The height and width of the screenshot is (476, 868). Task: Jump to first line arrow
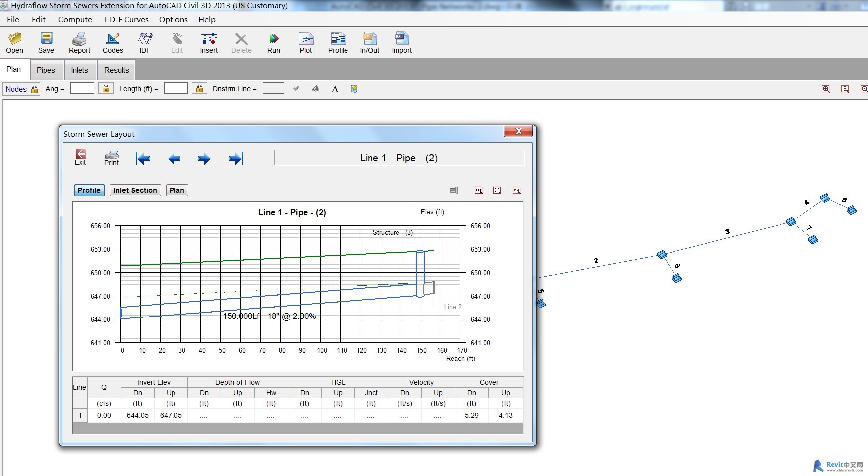pyautogui.click(x=143, y=159)
